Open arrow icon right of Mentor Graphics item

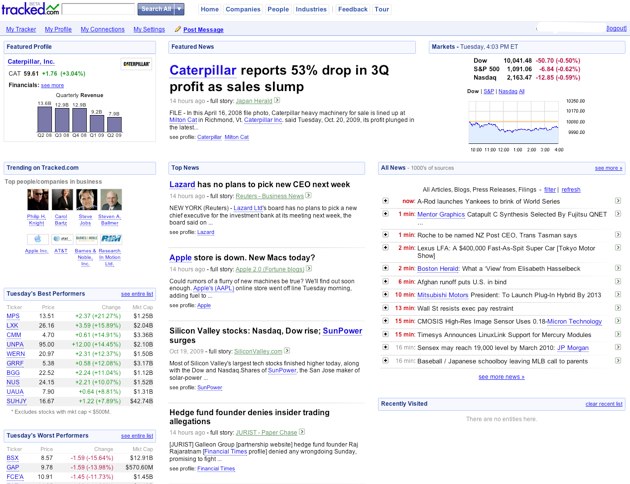pyautogui.click(x=618, y=214)
